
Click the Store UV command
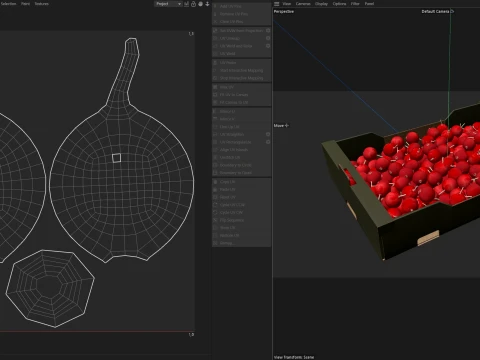tap(241, 228)
